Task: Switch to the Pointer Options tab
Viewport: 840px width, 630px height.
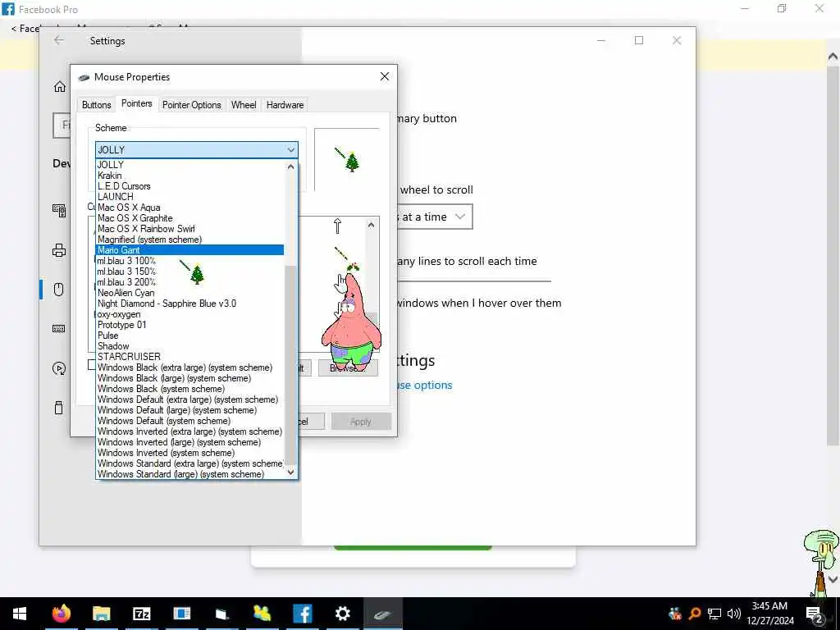Action: click(x=192, y=105)
